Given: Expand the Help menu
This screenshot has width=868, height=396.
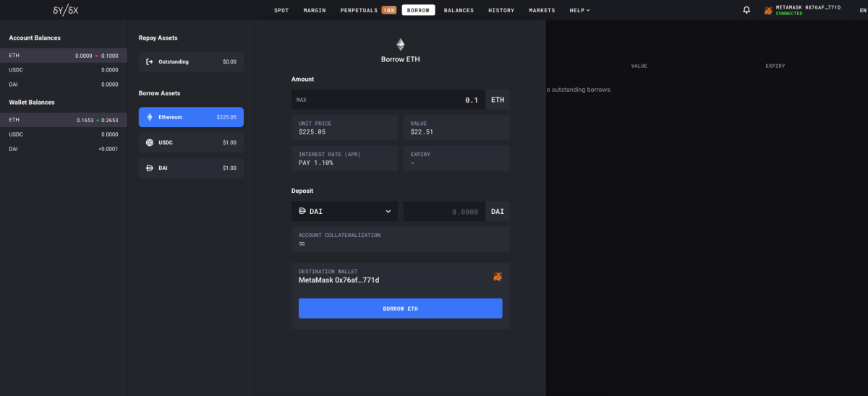Looking at the screenshot, I should coord(579,10).
